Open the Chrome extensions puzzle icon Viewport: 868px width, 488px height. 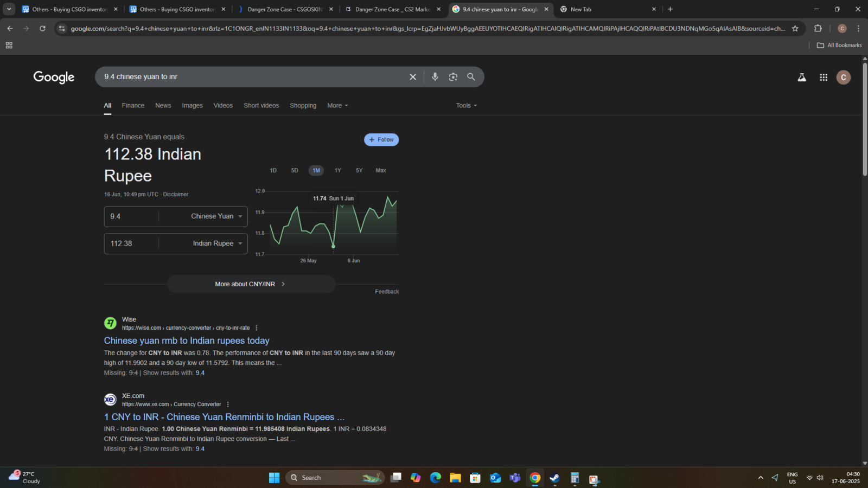pos(818,28)
